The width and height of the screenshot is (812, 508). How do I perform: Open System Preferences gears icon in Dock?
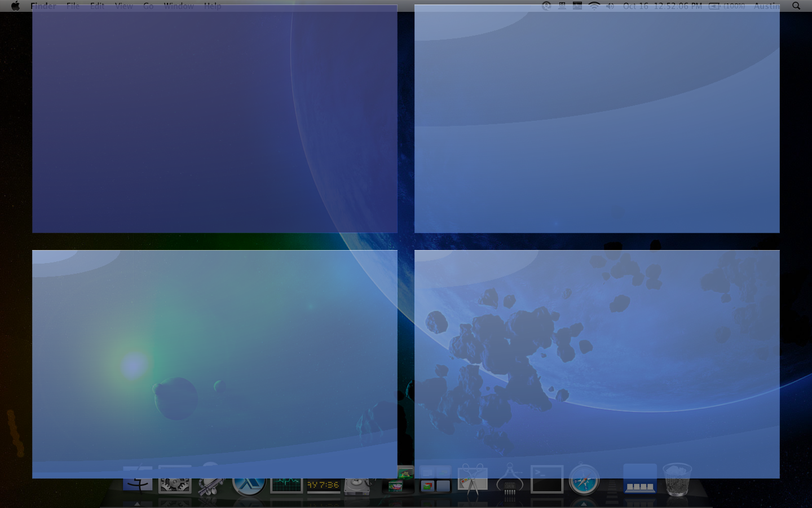[x=175, y=480]
